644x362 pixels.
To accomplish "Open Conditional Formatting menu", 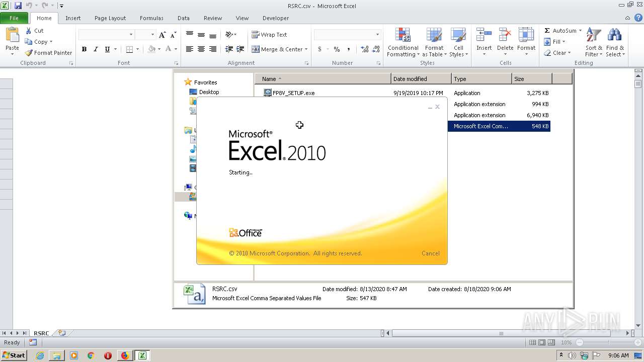I will coord(403,43).
